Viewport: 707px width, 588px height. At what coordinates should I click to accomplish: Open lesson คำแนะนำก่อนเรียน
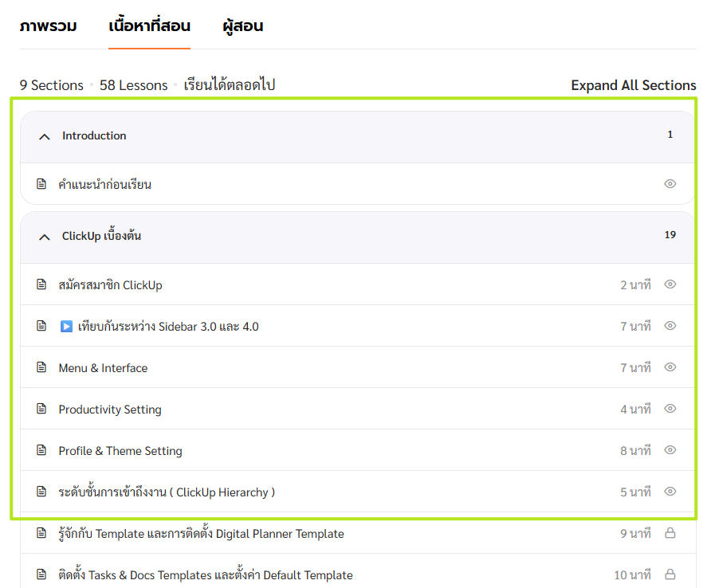(x=105, y=184)
